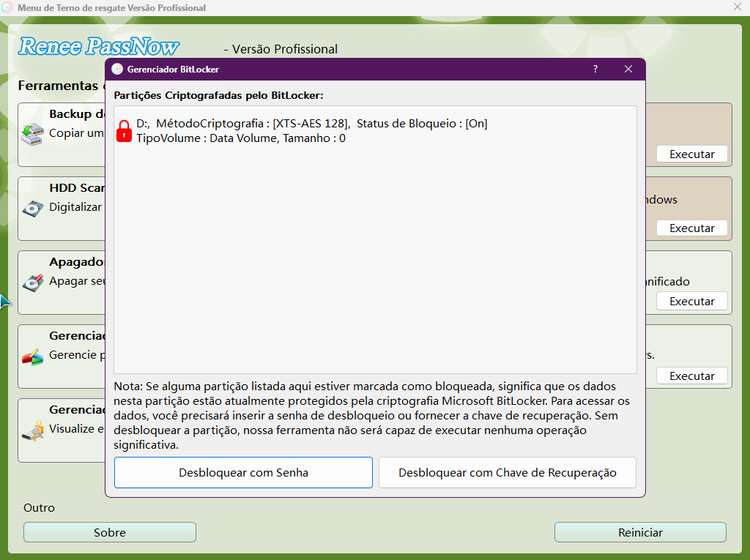Click Reiniciar to restart
Viewport: 750px width, 560px height.
click(640, 532)
